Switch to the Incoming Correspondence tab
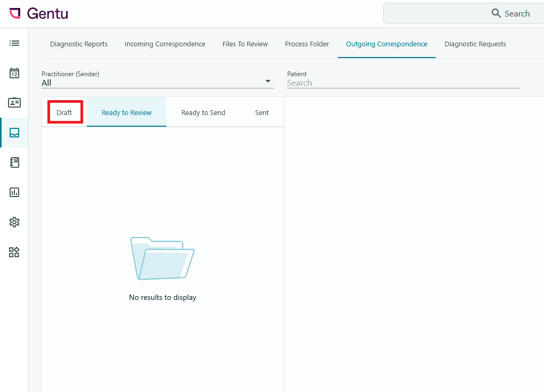544x392 pixels. [x=165, y=44]
